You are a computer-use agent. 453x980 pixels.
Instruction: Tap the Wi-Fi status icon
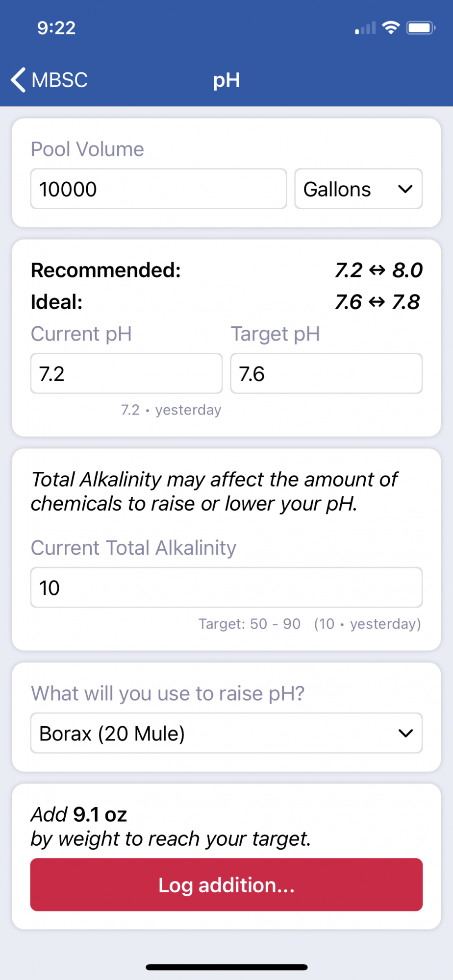click(x=391, y=27)
